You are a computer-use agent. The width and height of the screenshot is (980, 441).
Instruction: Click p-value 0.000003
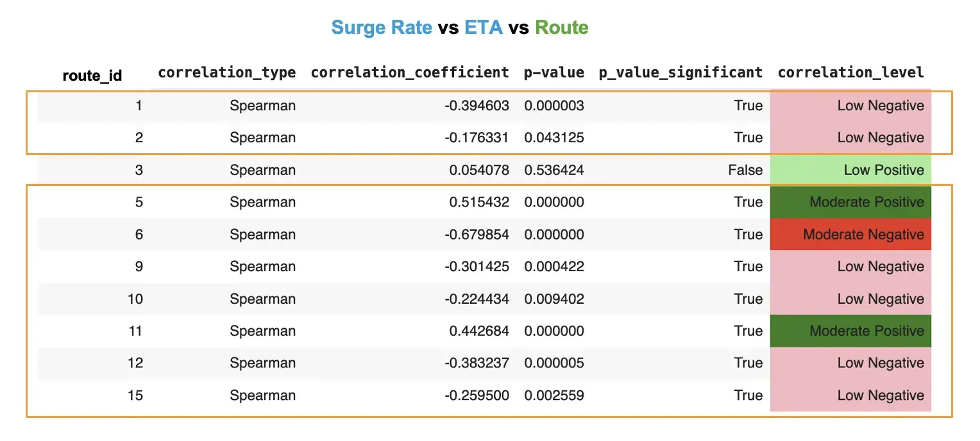pyautogui.click(x=554, y=106)
